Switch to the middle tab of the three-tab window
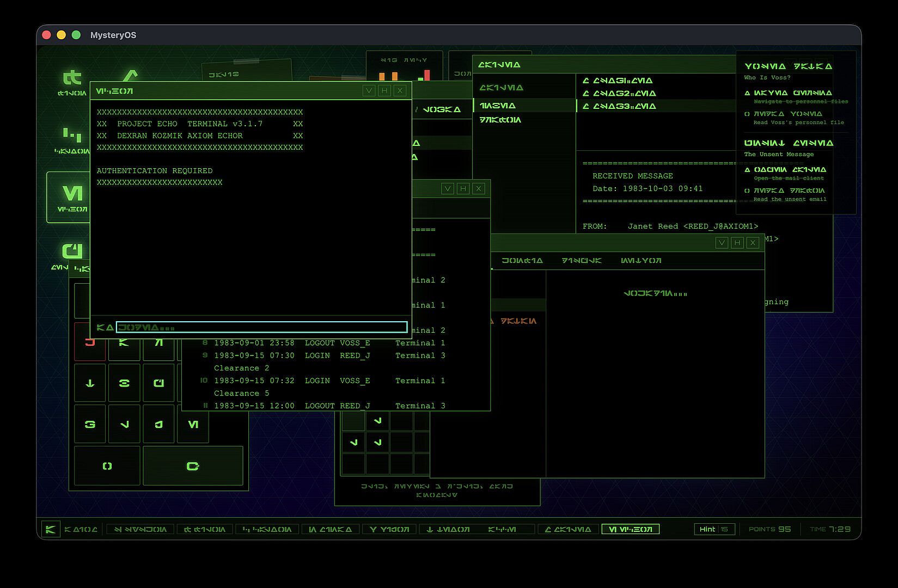The height and width of the screenshot is (588, 898). [582, 261]
